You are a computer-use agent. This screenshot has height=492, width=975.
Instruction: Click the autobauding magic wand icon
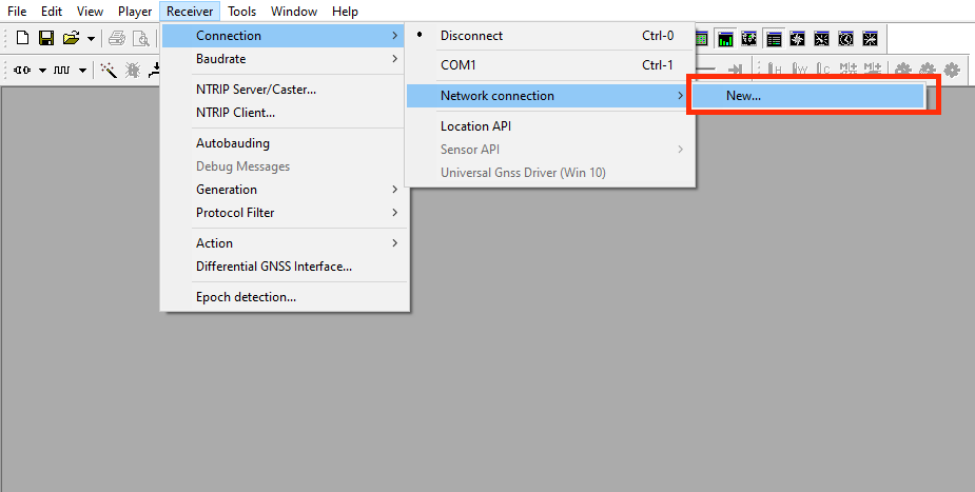tap(108, 70)
